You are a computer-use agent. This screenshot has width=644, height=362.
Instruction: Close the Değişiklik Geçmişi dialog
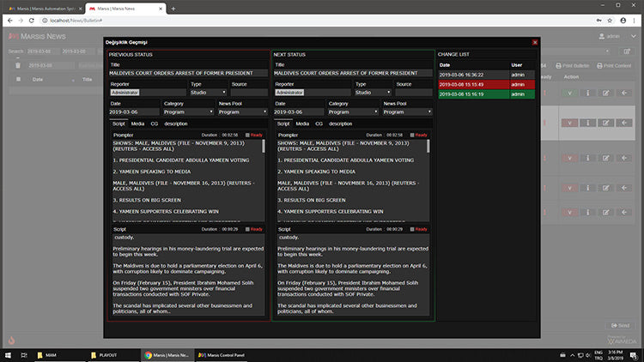pos(535,42)
